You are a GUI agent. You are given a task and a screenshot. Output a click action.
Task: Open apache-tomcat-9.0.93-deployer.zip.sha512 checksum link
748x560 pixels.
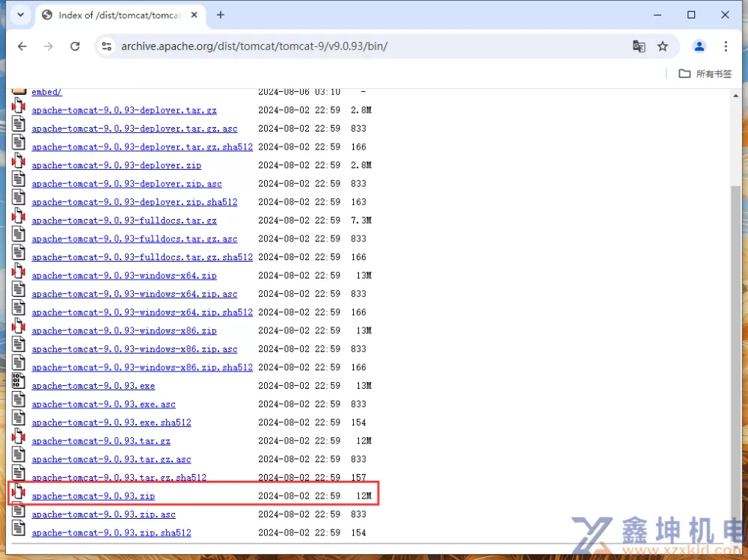point(134,203)
